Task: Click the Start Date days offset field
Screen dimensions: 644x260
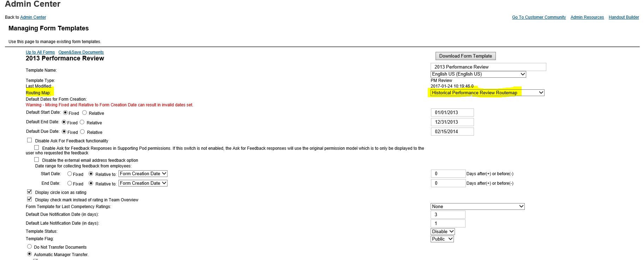Action: coord(448,173)
